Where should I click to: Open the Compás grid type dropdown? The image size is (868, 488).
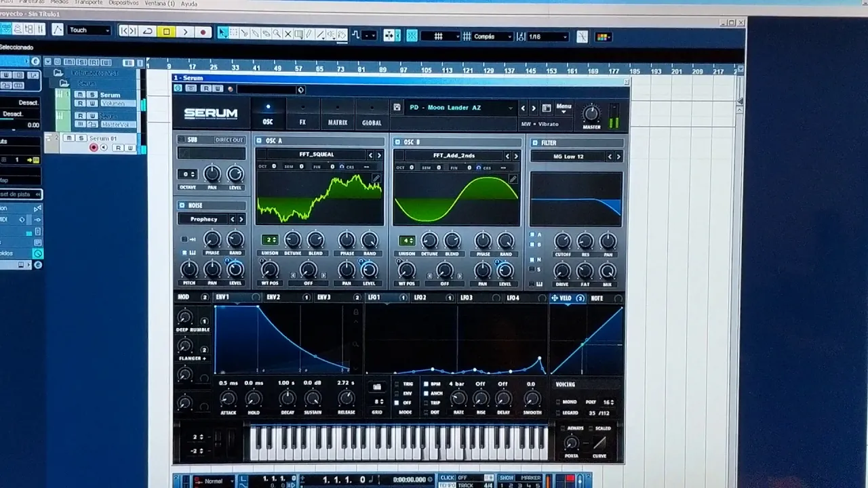(492, 37)
